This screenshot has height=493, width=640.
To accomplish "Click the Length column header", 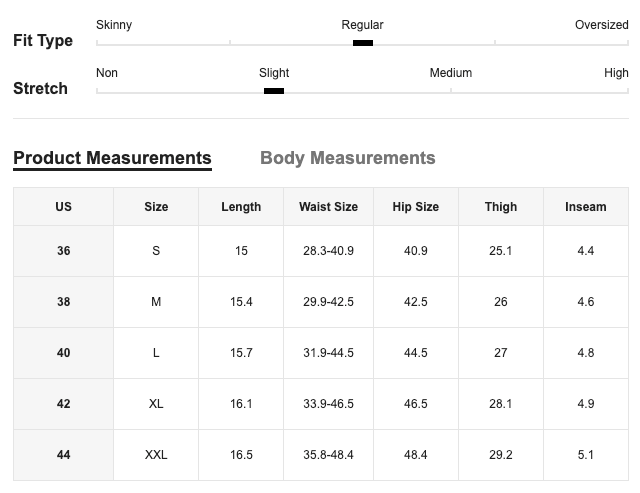I will 241,207.
